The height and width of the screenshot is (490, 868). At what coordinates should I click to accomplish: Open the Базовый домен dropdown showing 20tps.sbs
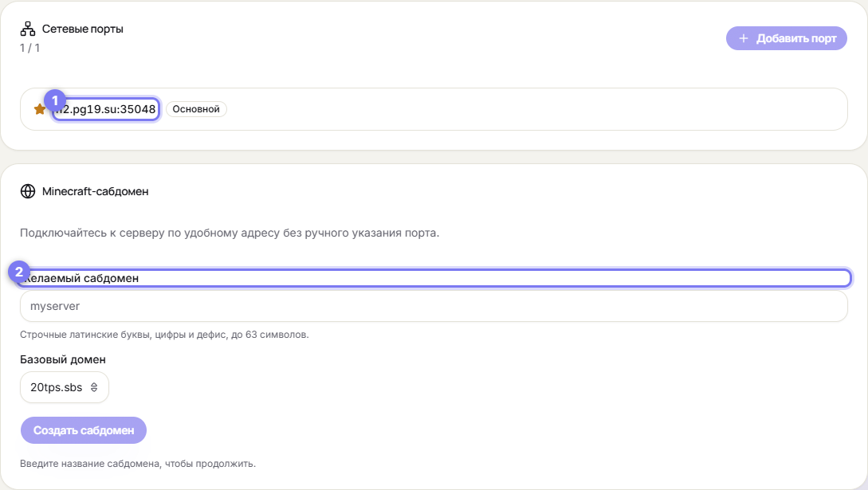(x=65, y=387)
